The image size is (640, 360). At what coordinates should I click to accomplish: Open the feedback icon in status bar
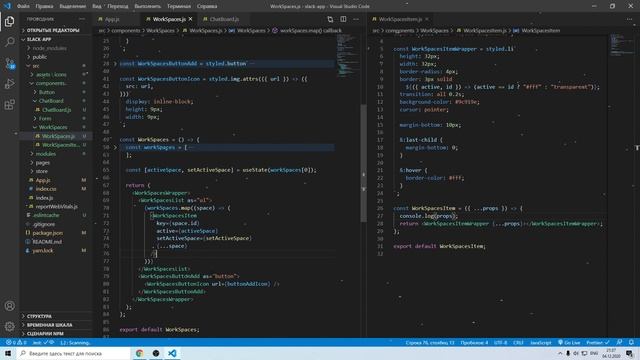point(620,342)
